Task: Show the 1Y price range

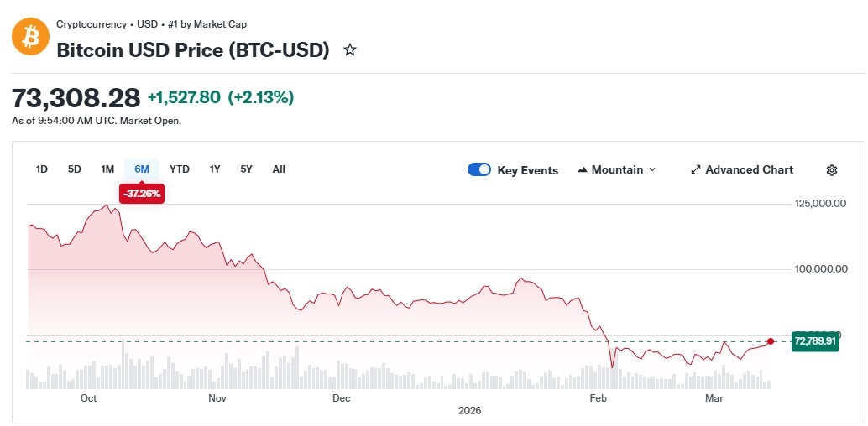Action: coord(215,169)
